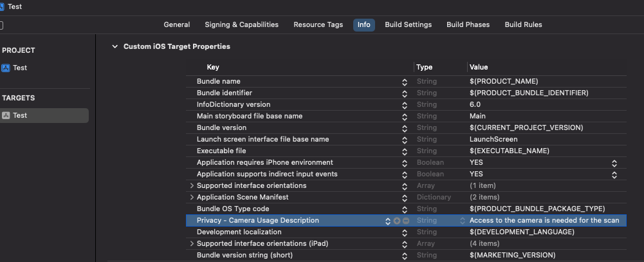Go to the Build Phases tab

tap(468, 25)
